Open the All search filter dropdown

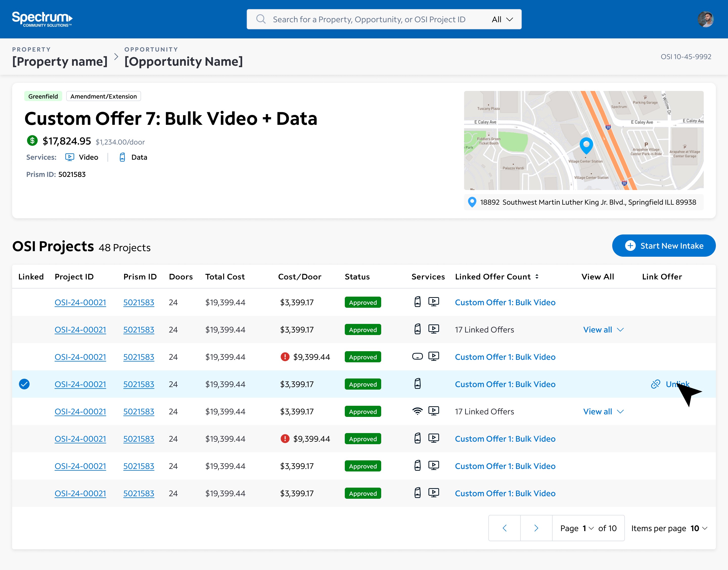point(502,19)
